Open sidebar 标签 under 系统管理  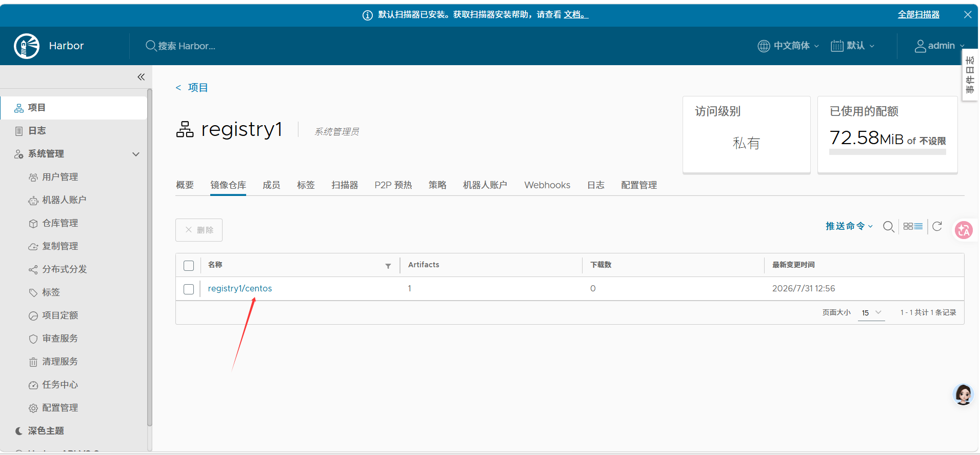click(x=51, y=292)
